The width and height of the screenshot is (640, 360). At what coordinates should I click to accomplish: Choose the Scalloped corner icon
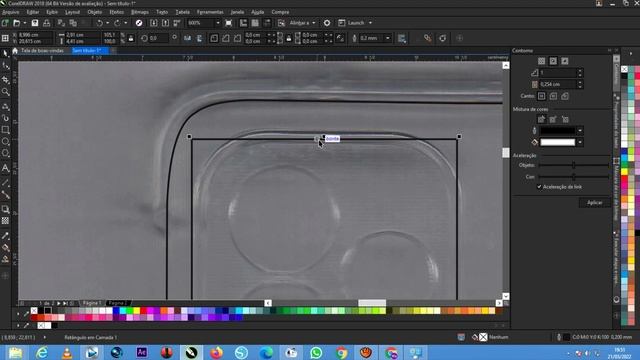[x=226, y=38]
